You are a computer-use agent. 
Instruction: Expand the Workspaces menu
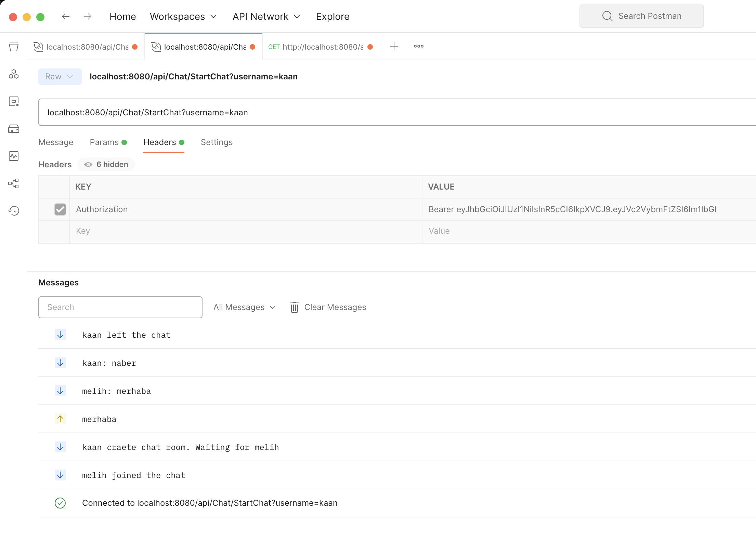coord(183,16)
